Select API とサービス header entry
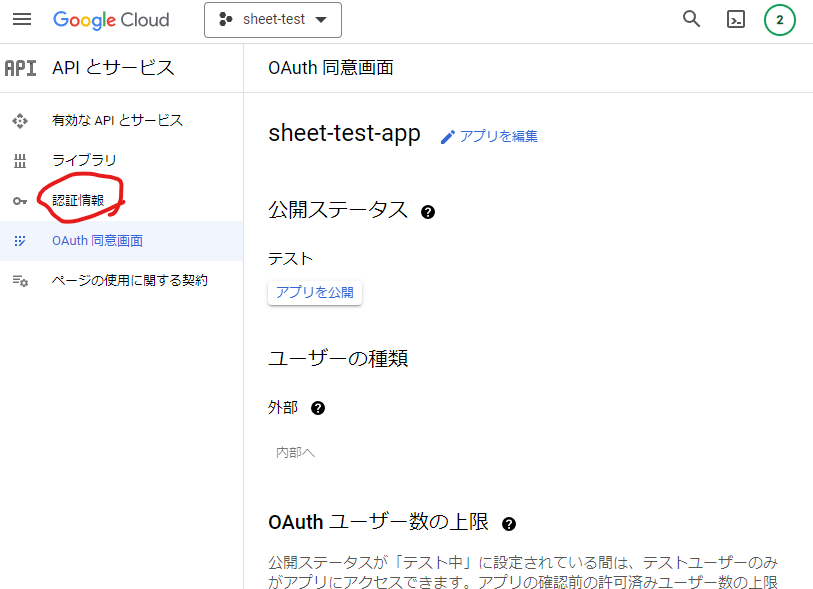The width and height of the screenshot is (813, 589). (x=113, y=68)
